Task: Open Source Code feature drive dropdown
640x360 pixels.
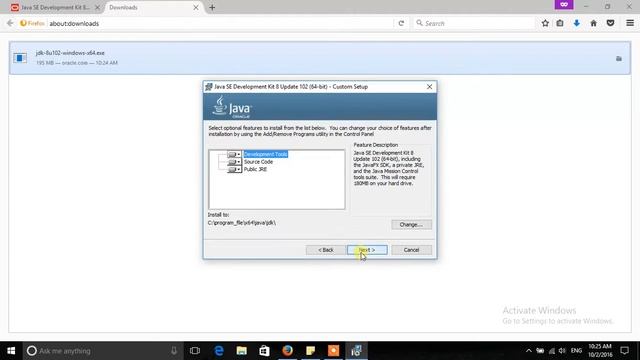Action: point(234,162)
